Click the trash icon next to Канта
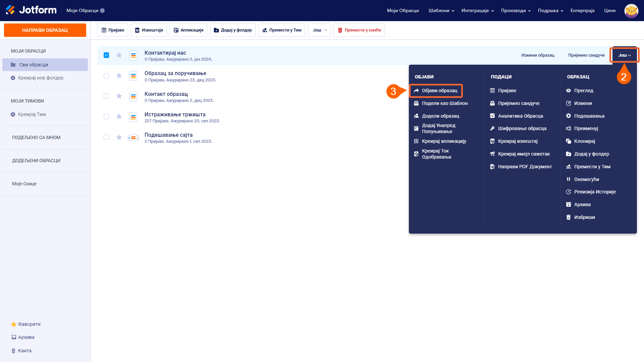 [x=13, y=351]
